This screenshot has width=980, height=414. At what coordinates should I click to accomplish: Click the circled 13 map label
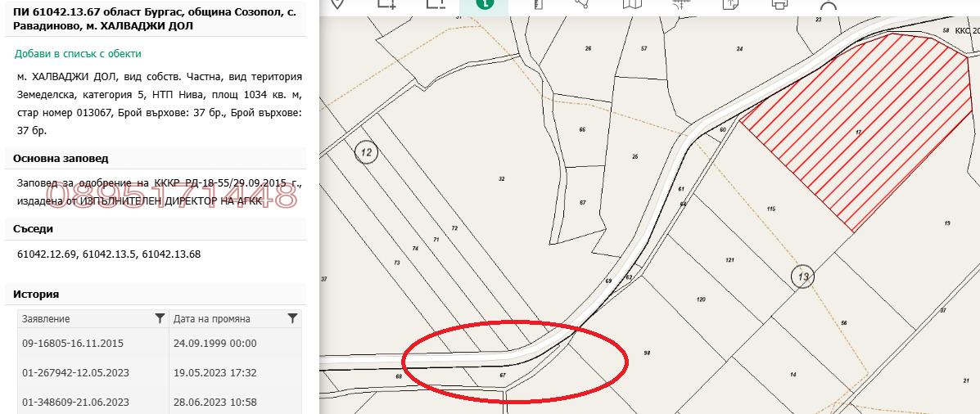click(804, 277)
